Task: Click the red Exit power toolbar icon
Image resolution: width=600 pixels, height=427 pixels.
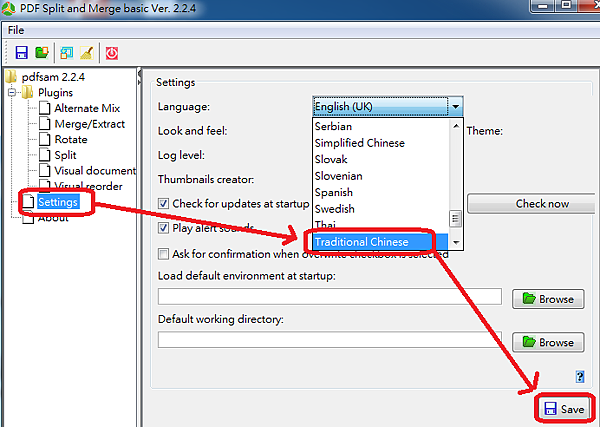Action: coord(112,53)
